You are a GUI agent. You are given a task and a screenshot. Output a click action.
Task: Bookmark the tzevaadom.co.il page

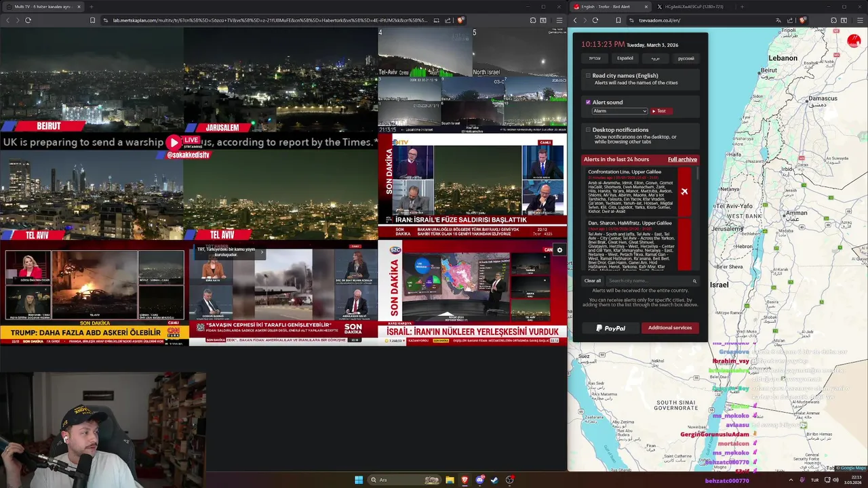(618, 20)
